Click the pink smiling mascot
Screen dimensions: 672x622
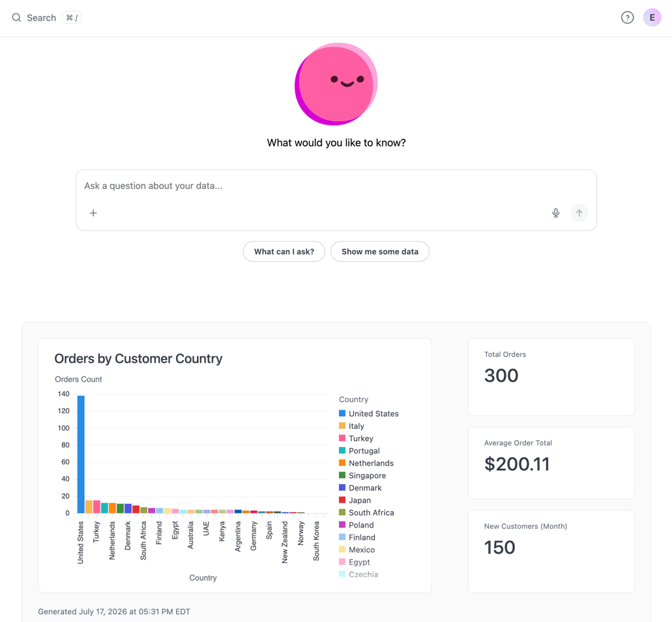[x=336, y=84]
